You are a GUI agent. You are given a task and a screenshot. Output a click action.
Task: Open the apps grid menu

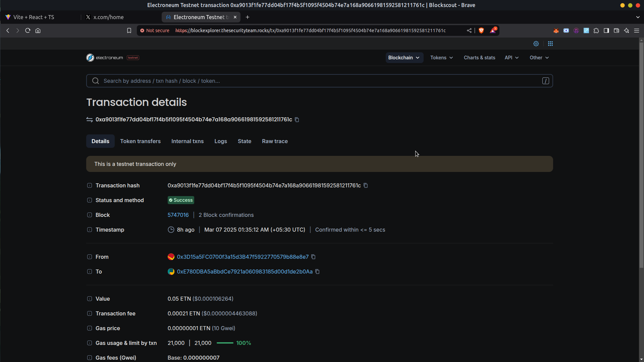coord(550,44)
